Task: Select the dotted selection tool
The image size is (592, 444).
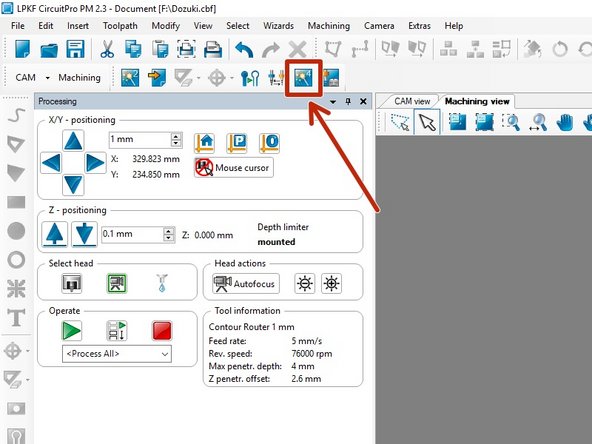Action: (399, 122)
